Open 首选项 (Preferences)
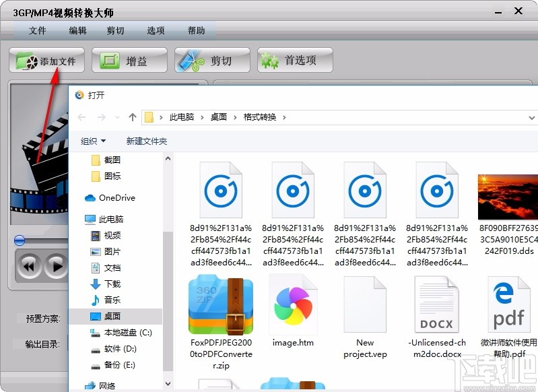Image resolution: width=538 pixels, height=392 pixels. tap(295, 61)
